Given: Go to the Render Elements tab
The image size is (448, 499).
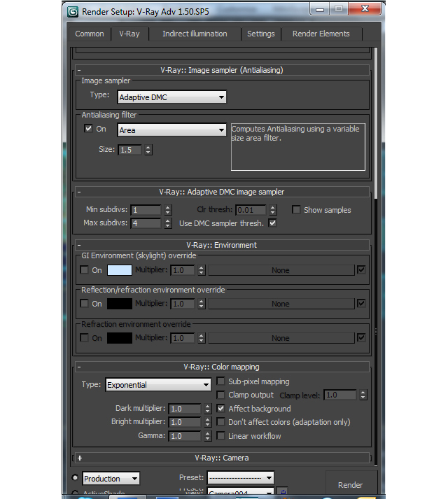Looking at the screenshot, I should (321, 34).
